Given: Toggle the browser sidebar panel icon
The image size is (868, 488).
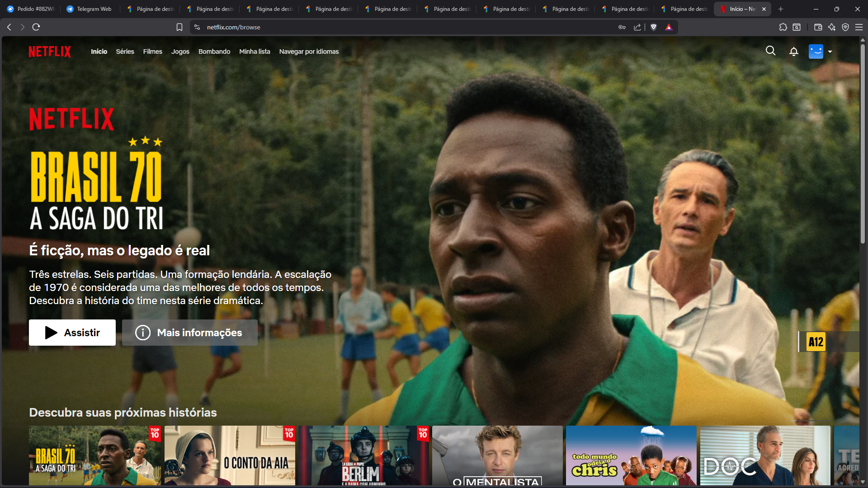Looking at the screenshot, I should 797,27.
